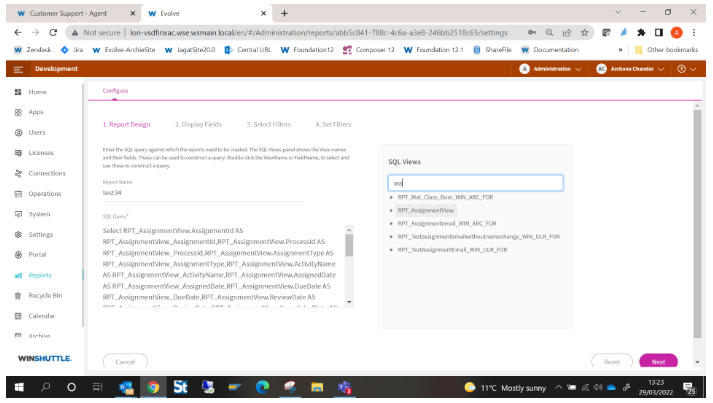Image resolution: width=713 pixels, height=403 pixels.
Task: Expand RPT_Mat_Class_Dom_WIN_ARC_FOR view
Action: click(392, 197)
